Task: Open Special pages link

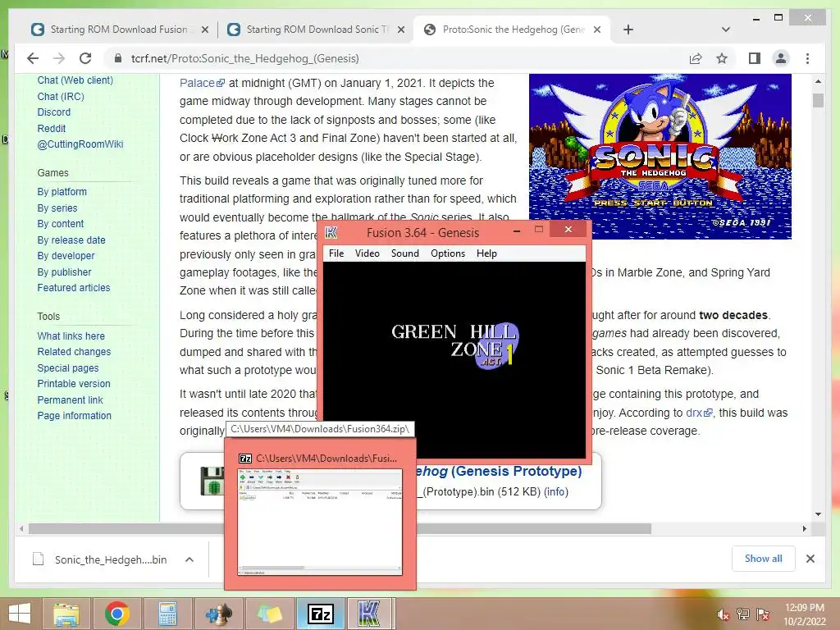Action: [x=68, y=368]
